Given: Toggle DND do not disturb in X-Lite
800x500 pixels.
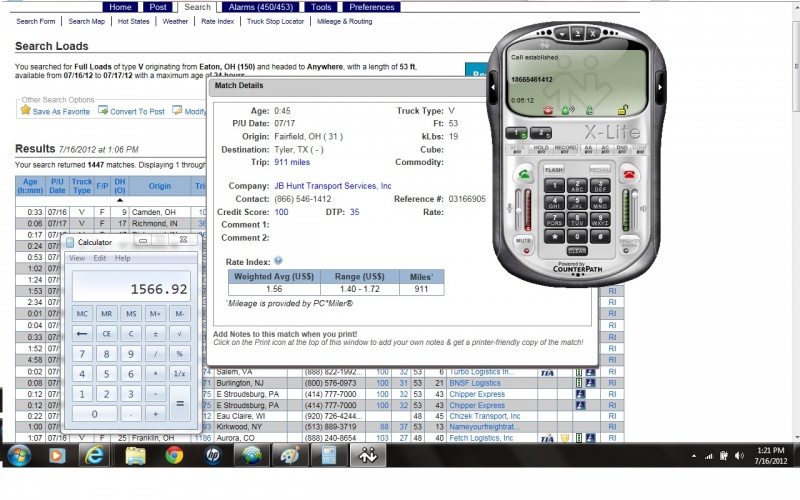Looking at the screenshot, I should pyautogui.click(x=622, y=148).
